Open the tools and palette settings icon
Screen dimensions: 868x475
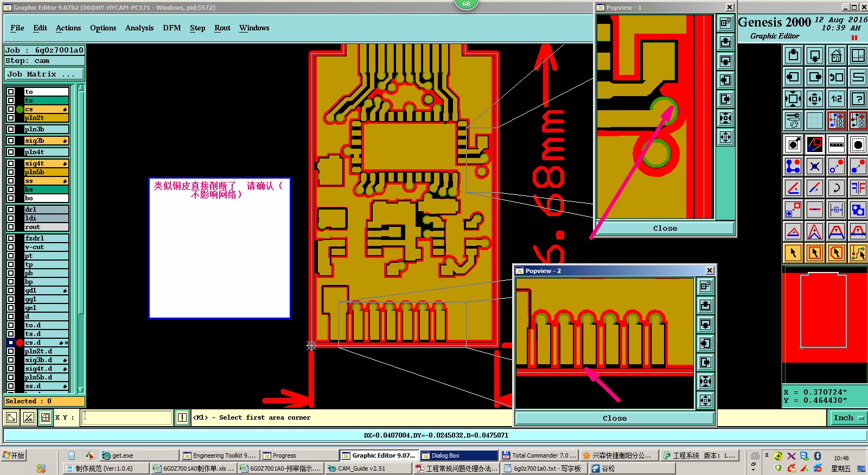point(793,120)
